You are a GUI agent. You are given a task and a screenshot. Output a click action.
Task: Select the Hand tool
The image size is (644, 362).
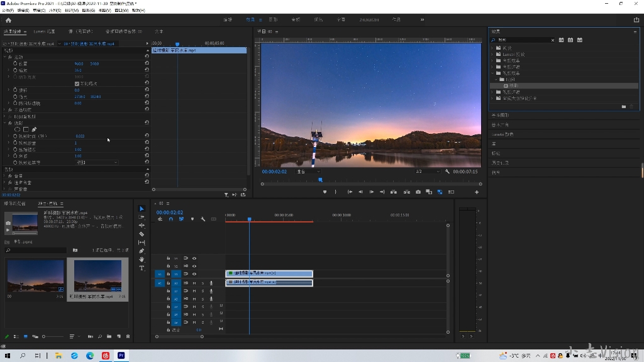coord(142,260)
